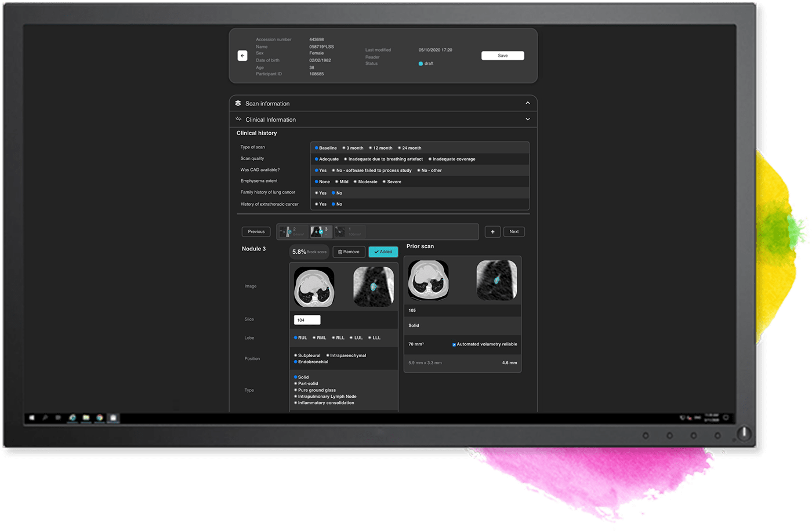Click the back arrow beside the patient details
This screenshot has height=531, width=812.
242,55
